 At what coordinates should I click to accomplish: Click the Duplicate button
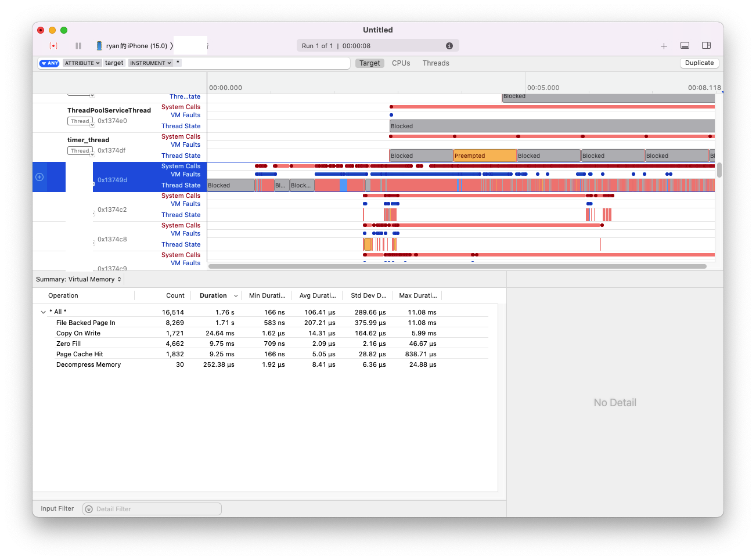point(699,63)
